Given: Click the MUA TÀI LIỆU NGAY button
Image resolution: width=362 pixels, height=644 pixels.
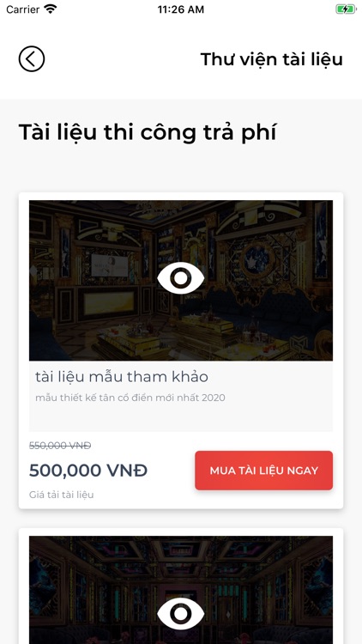Looking at the screenshot, I should (263, 471).
